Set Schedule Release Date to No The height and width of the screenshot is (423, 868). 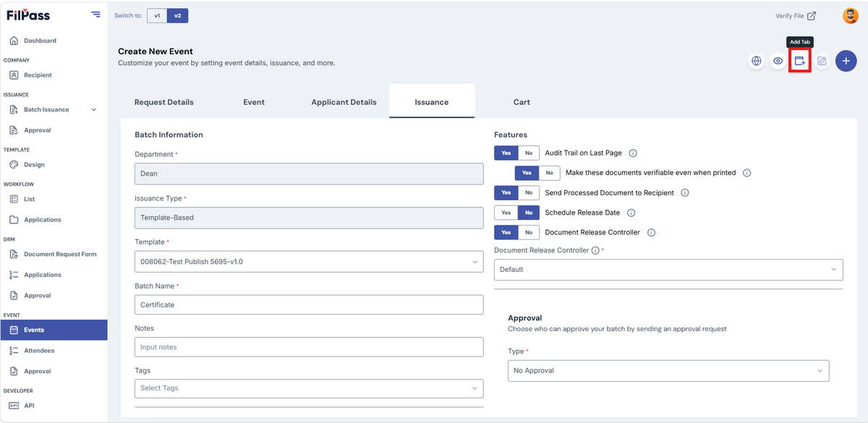coord(529,213)
